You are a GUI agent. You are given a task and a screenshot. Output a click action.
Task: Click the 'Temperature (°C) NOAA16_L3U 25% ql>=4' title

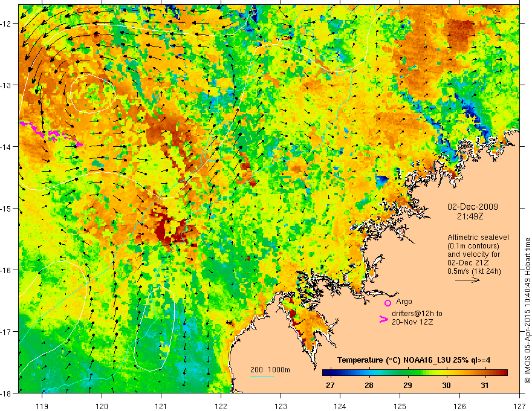point(414,360)
